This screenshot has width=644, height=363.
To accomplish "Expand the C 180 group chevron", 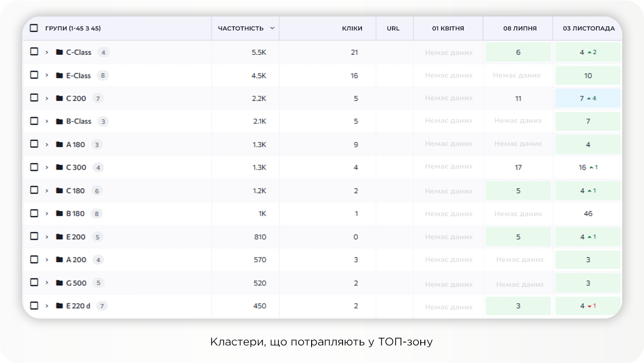I will click(47, 191).
